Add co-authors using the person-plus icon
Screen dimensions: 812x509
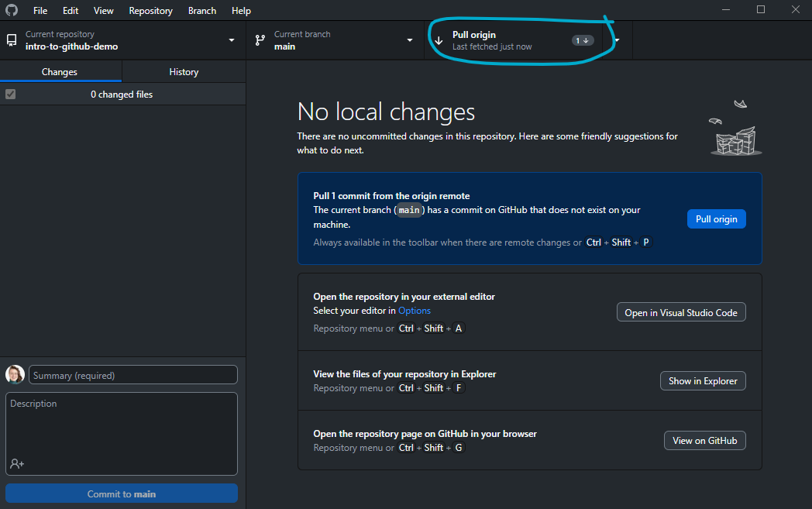point(17,463)
